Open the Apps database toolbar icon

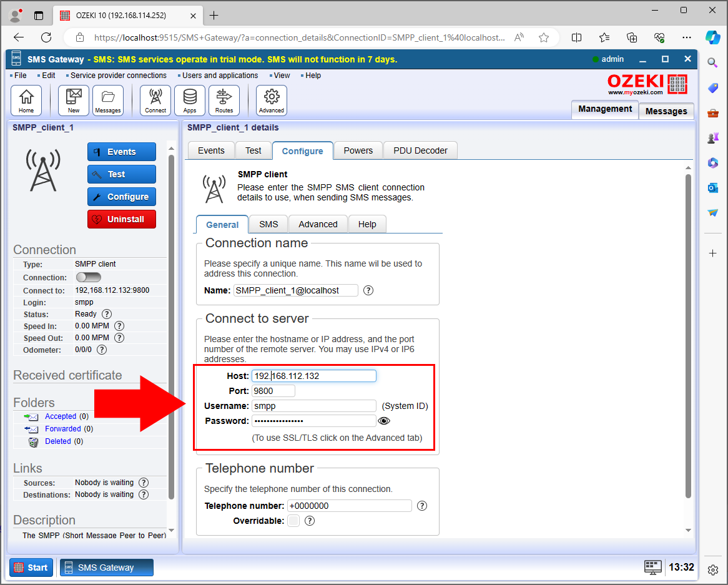(x=189, y=101)
